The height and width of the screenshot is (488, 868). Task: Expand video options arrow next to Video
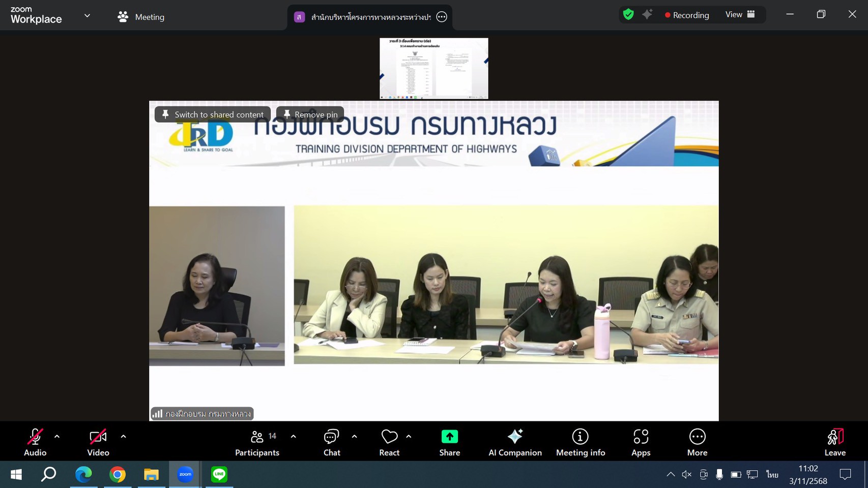(x=123, y=436)
